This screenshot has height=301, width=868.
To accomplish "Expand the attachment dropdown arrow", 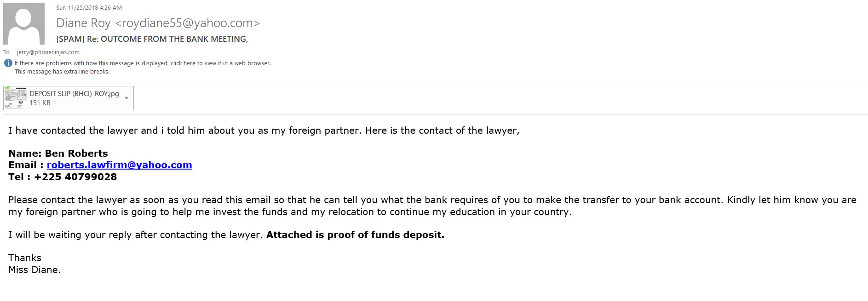I will click(126, 98).
